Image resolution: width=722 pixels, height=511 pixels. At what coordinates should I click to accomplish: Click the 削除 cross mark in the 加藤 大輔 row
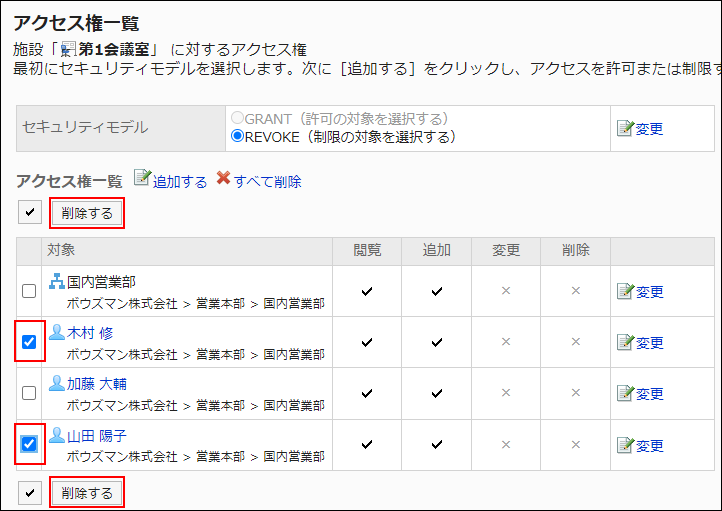[576, 393]
